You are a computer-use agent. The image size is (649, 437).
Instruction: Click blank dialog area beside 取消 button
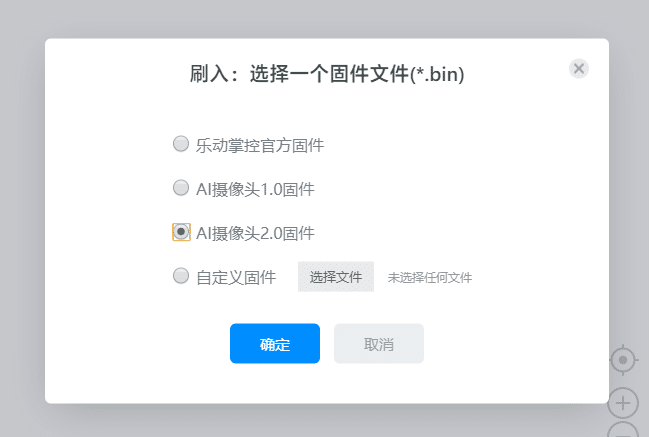[x=510, y=344]
